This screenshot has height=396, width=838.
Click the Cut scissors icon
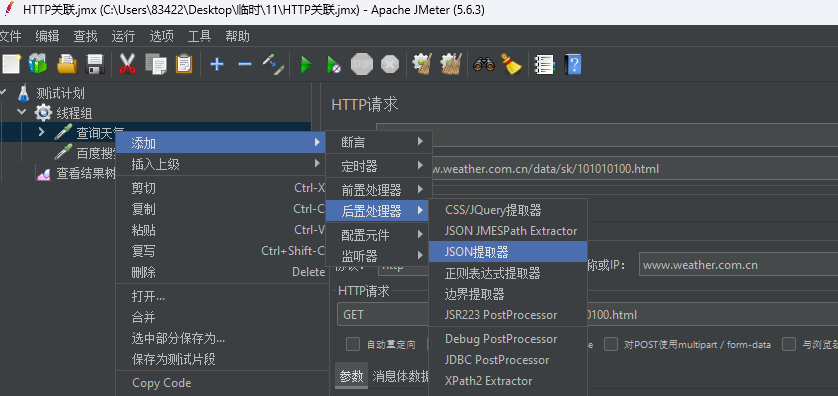(x=128, y=65)
